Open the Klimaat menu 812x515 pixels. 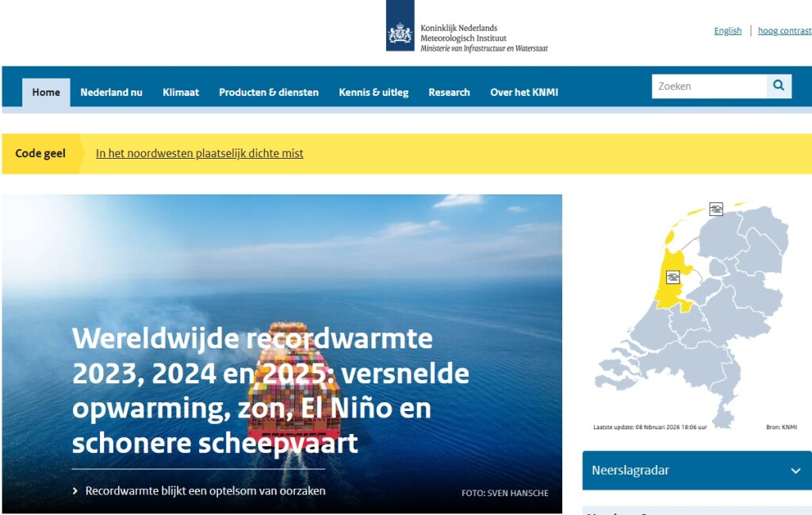point(181,92)
